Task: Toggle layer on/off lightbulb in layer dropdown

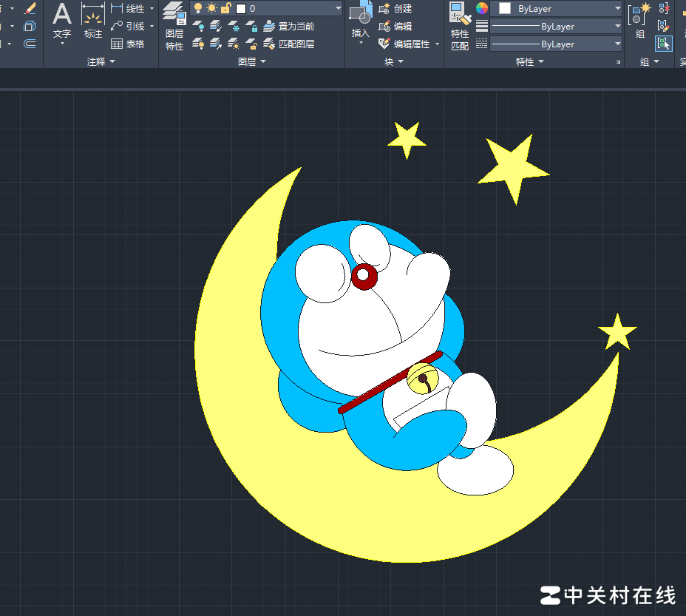Action: [198, 8]
